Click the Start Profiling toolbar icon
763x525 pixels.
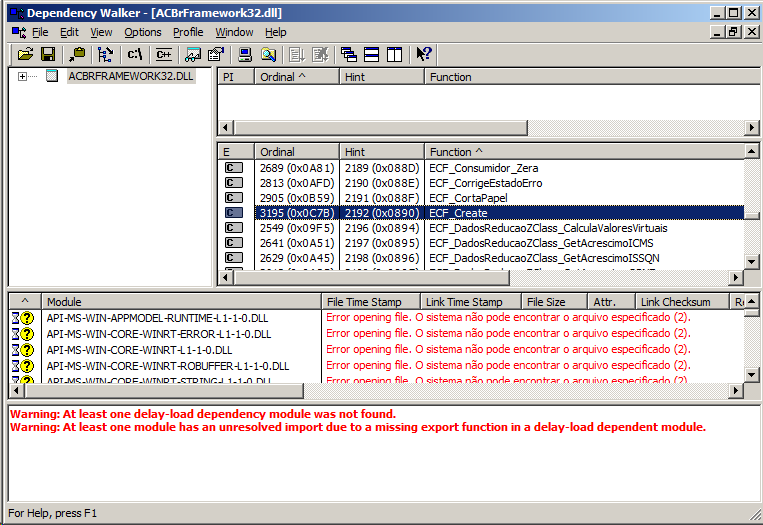pos(296,54)
